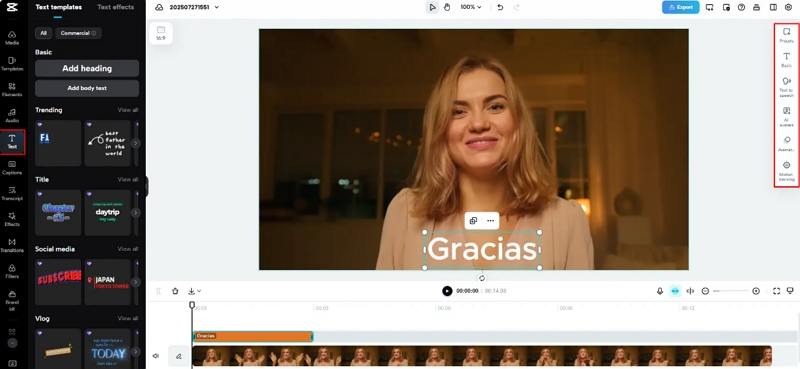The image size is (800, 369).
Task: Click the CapCut logo icon
Action: (12, 8)
